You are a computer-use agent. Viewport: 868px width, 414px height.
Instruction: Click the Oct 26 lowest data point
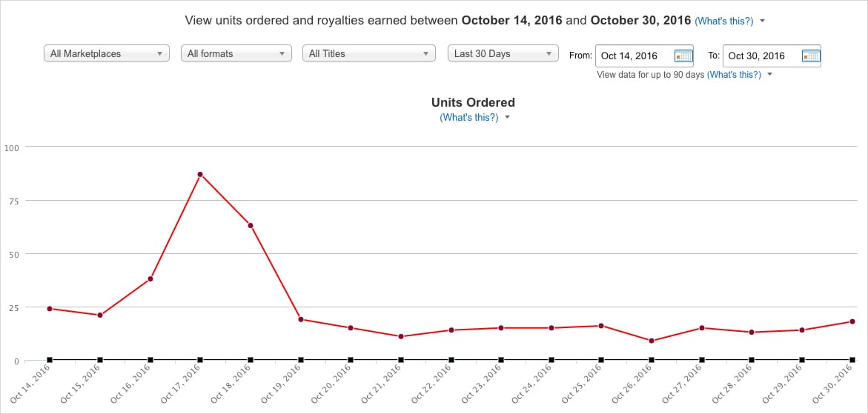[x=651, y=341]
